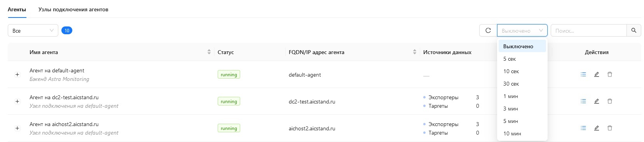This screenshot has width=644, height=142.
Task: Click the refresh agents list icon
Action: tap(488, 30)
